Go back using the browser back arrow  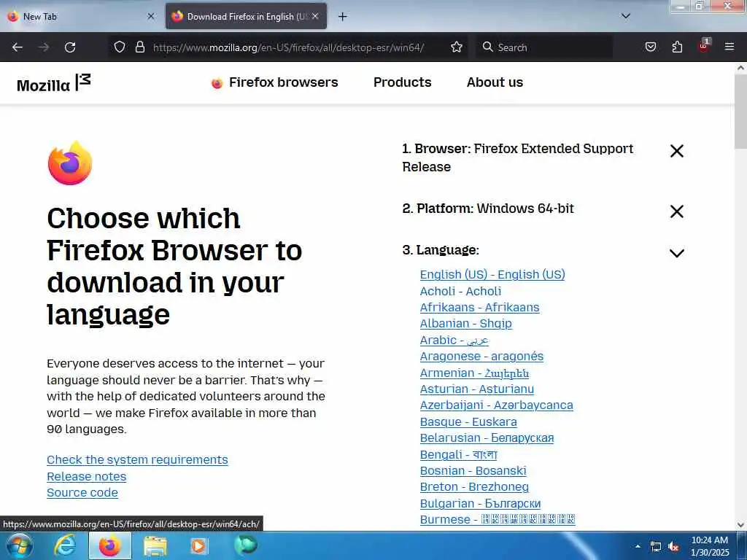click(x=18, y=47)
